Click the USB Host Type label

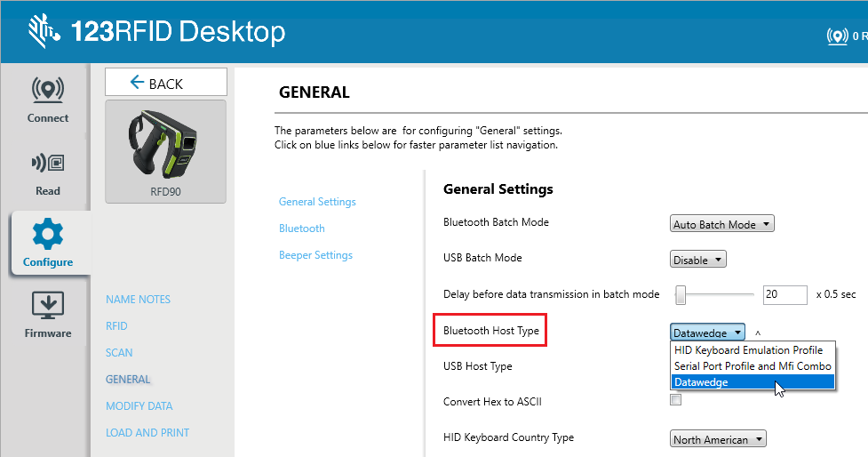pyautogui.click(x=478, y=366)
